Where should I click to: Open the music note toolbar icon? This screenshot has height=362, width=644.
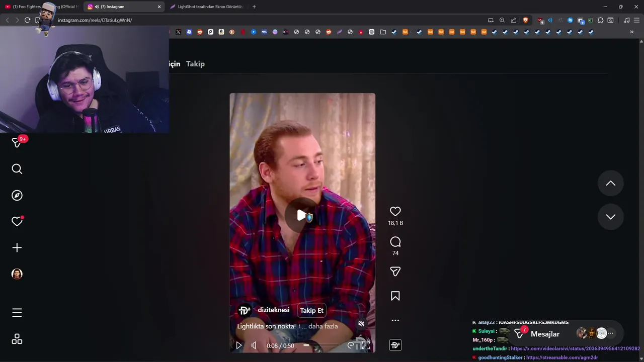pos(626,20)
